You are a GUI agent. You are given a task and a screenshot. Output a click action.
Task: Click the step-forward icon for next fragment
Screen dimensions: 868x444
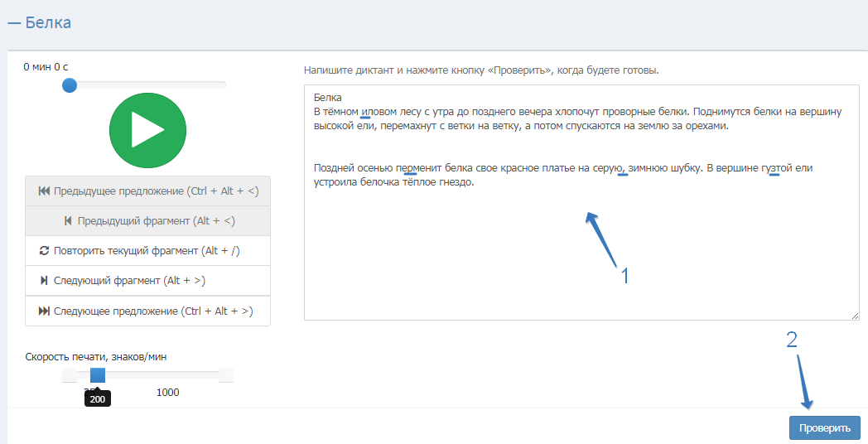44,281
